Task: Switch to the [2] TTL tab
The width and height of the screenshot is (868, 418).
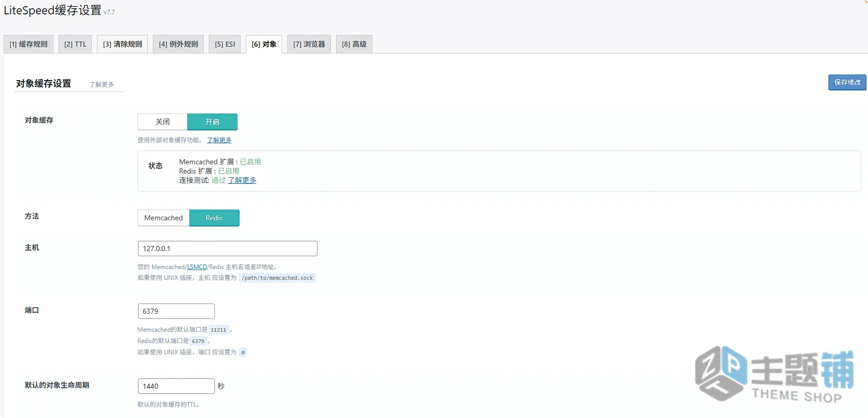Action: click(x=75, y=44)
